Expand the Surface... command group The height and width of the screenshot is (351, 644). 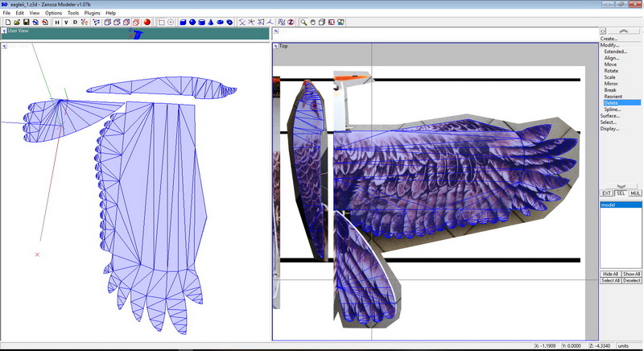pos(610,115)
